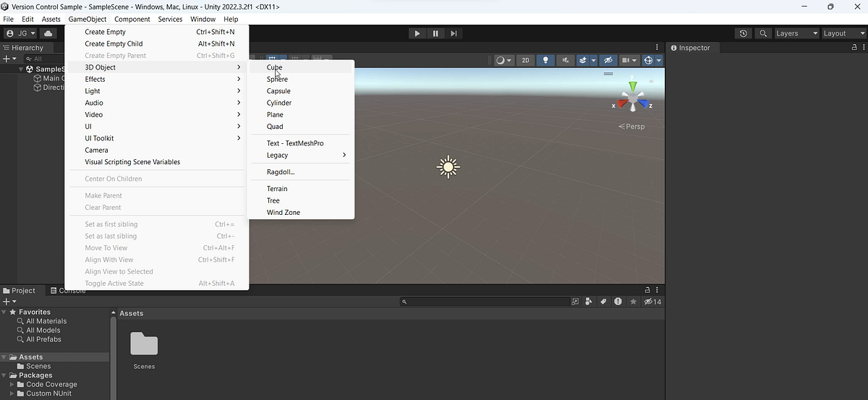Expand the Legacy submenu
Viewport: 868px width, 400px height.
coord(301,155)
